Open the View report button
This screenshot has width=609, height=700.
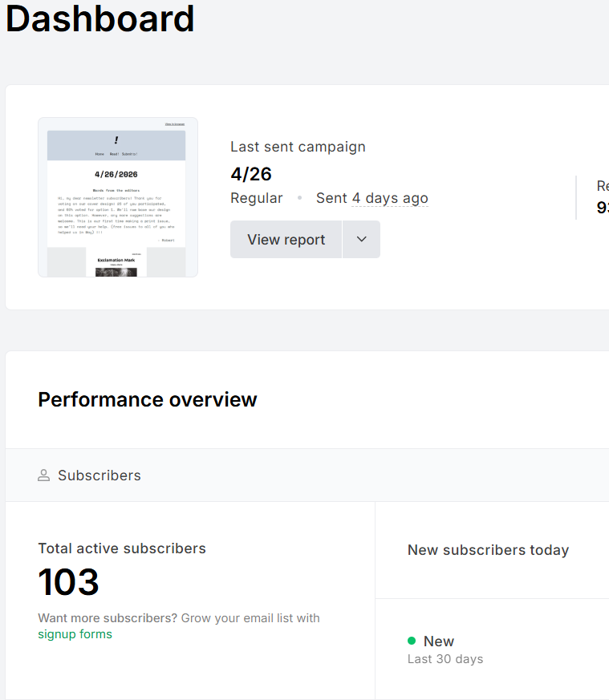pos(286,239)
